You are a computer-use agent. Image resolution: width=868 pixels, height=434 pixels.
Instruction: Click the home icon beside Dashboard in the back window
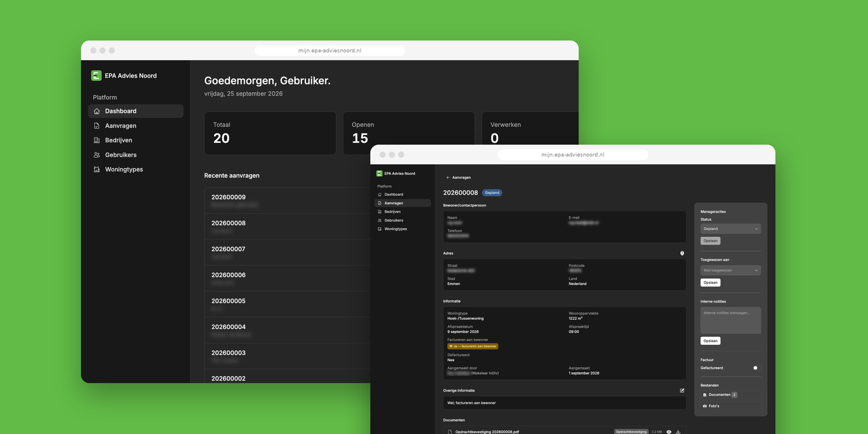pyautogui.click(x=97, y=111)
